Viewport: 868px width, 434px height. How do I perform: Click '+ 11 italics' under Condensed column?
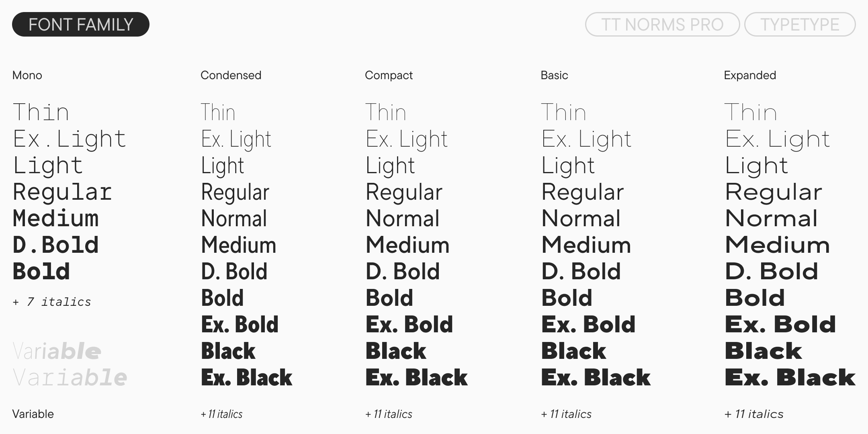pos(222,414)
